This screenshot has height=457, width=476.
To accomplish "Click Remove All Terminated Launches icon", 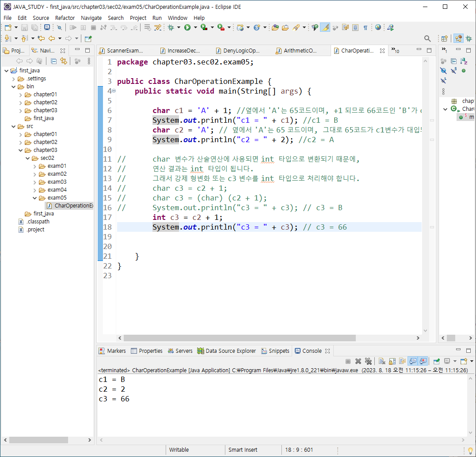I will pos(368,361).
